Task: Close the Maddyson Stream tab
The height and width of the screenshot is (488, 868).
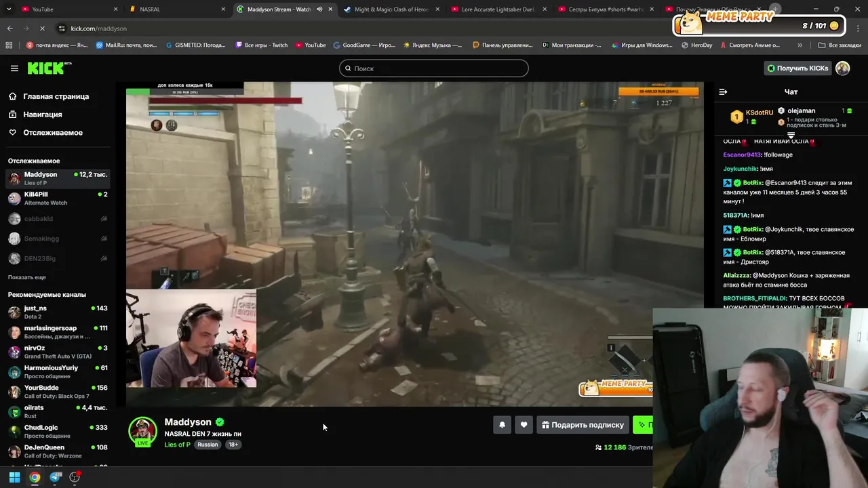Action: pos(330,9)
